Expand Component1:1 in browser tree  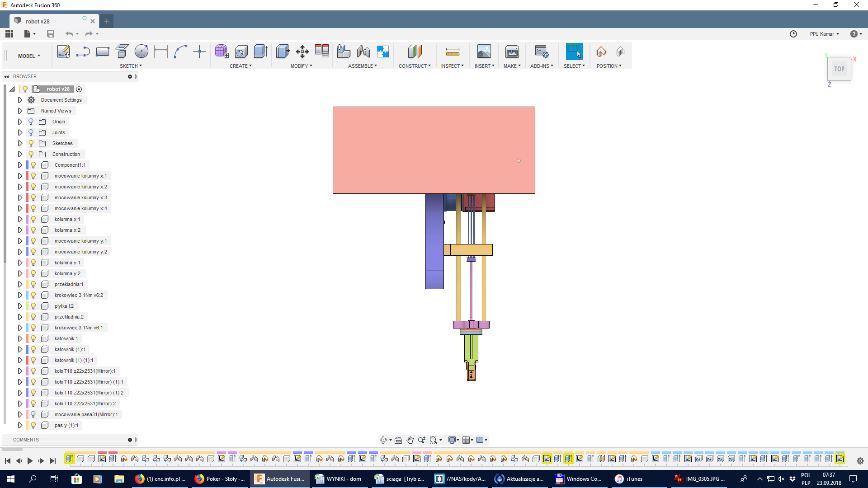pyautogui.click(x=20, y=165)
